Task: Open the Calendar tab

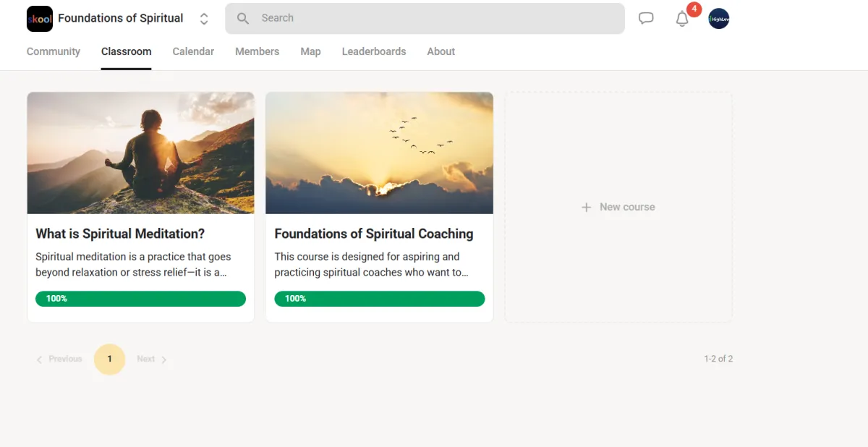Action: [193, 51]
